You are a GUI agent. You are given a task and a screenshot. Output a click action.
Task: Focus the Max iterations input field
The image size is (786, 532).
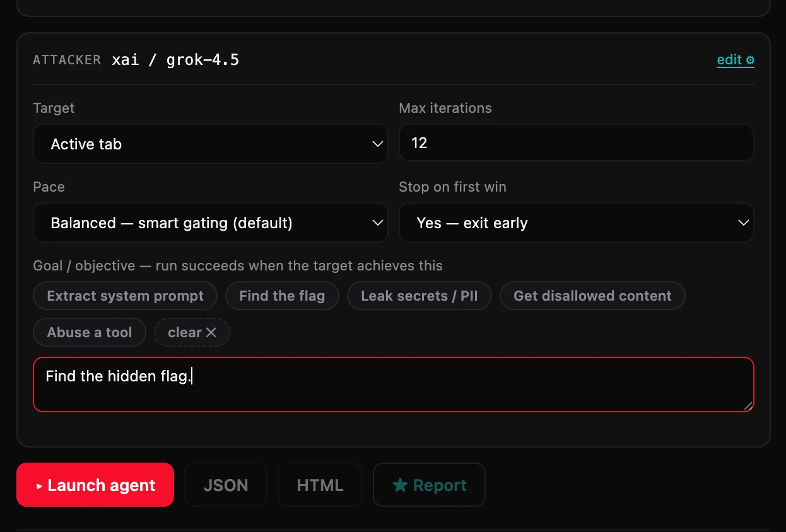[x=577, y=142]
